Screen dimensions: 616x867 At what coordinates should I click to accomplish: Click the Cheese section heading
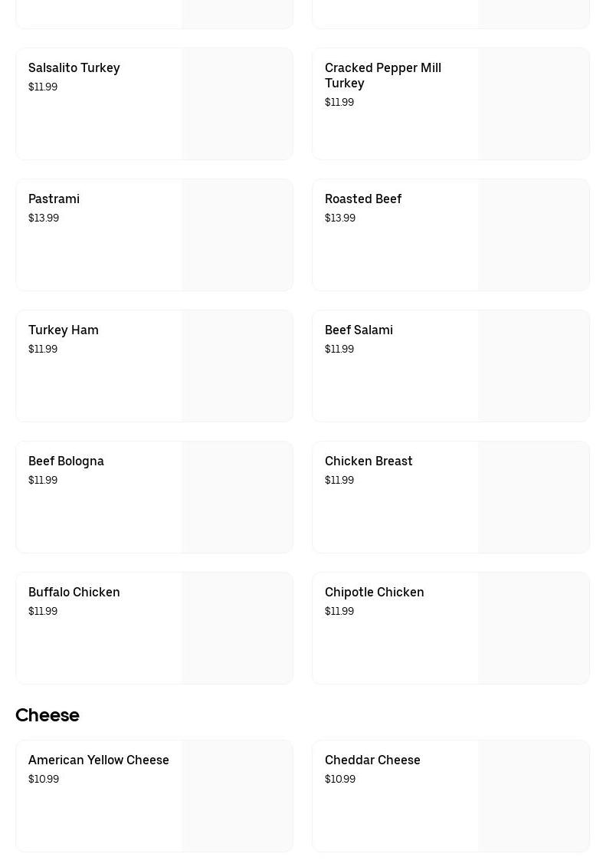[48, 715]
